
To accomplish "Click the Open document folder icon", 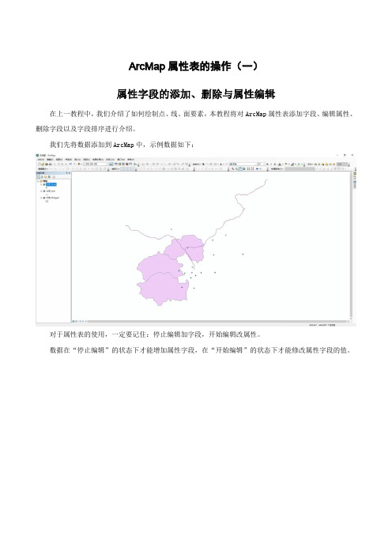I will (x=43, y=164).
